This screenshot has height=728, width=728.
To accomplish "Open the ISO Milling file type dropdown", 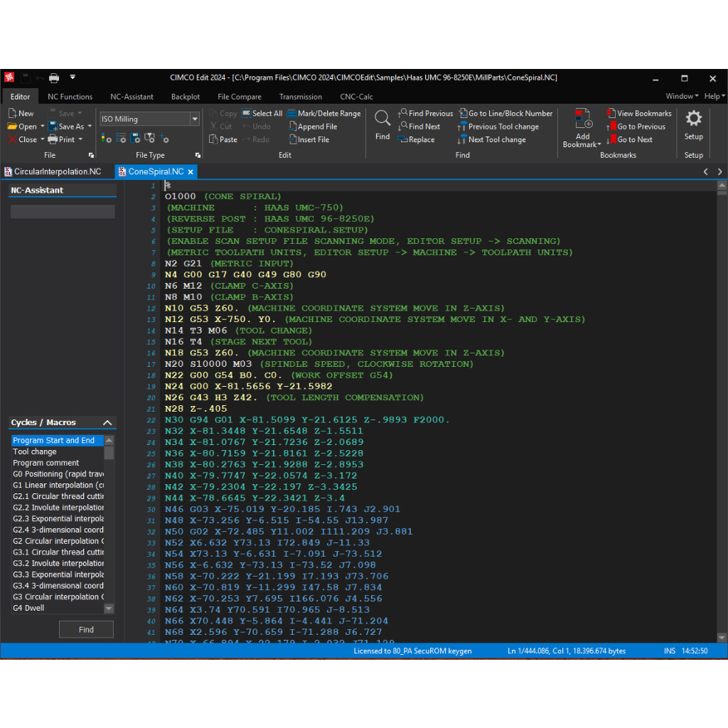I will [195, 119].
